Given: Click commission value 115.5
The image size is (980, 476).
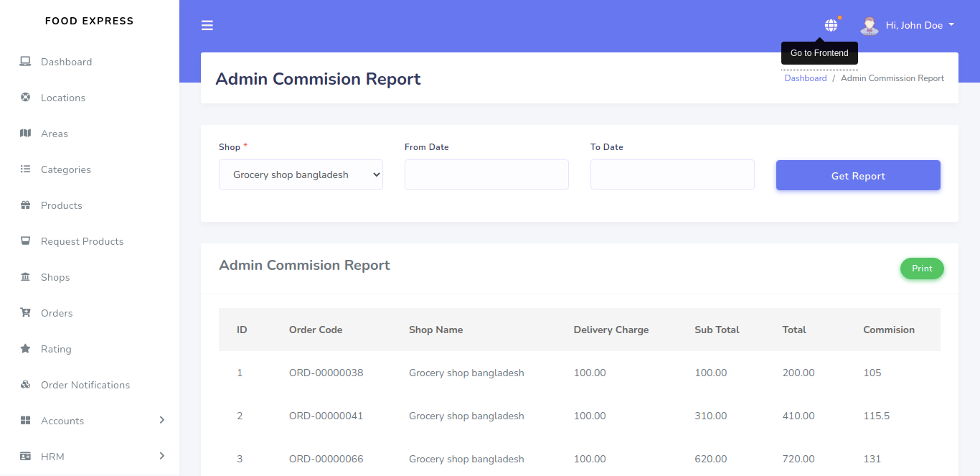Looking at the screenshot, I should tap(877, 416).
